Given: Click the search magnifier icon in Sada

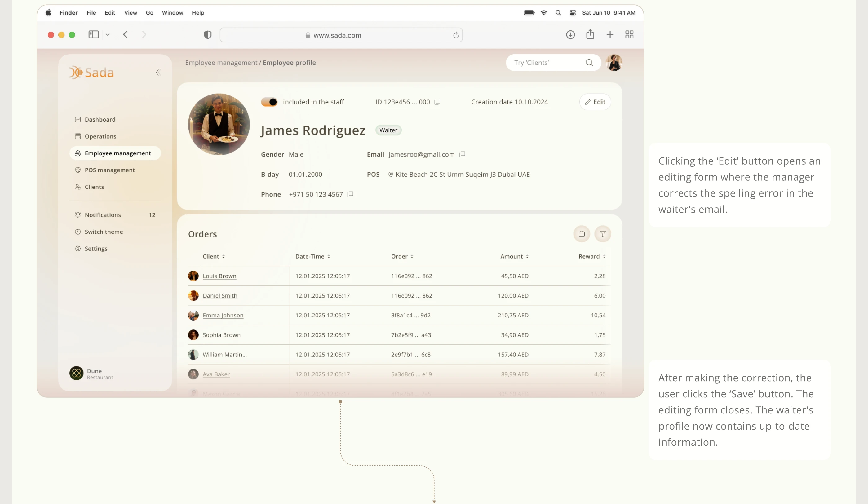Looking at the screenshot, I should 589,63.
